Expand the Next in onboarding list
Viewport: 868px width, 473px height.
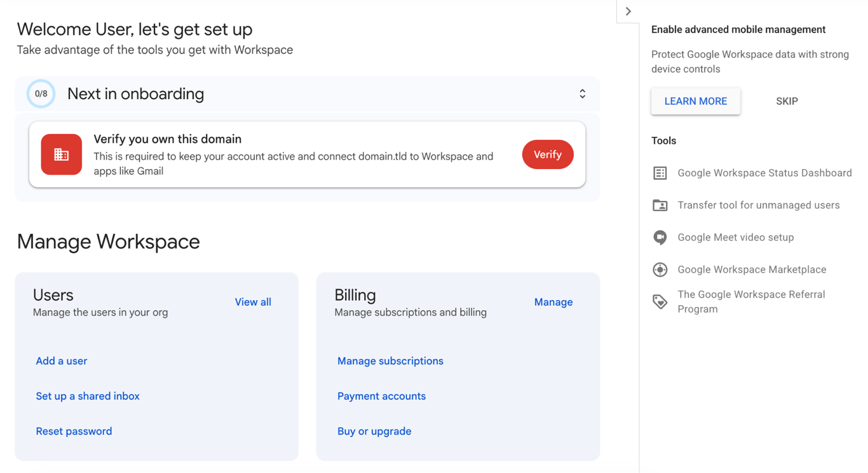(582, 94)
